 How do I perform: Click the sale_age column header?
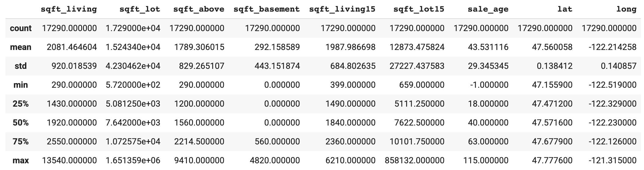click(488, 9)
